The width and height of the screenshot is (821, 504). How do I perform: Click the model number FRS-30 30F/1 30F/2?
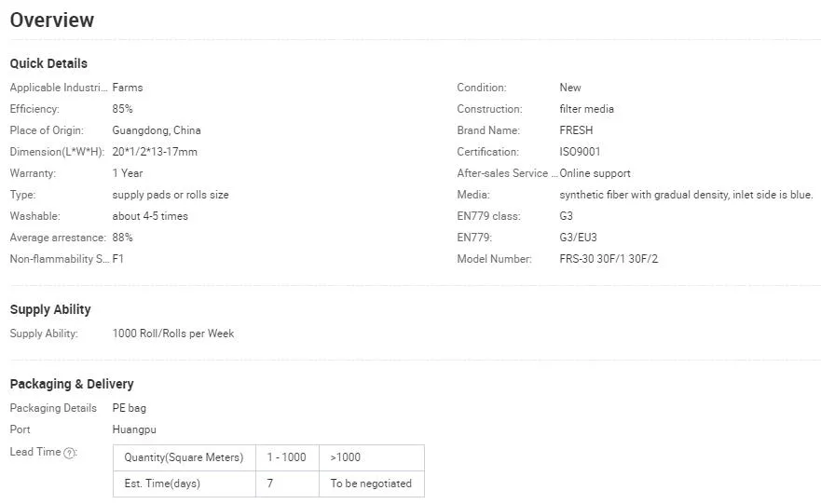(x=609, y=259)
